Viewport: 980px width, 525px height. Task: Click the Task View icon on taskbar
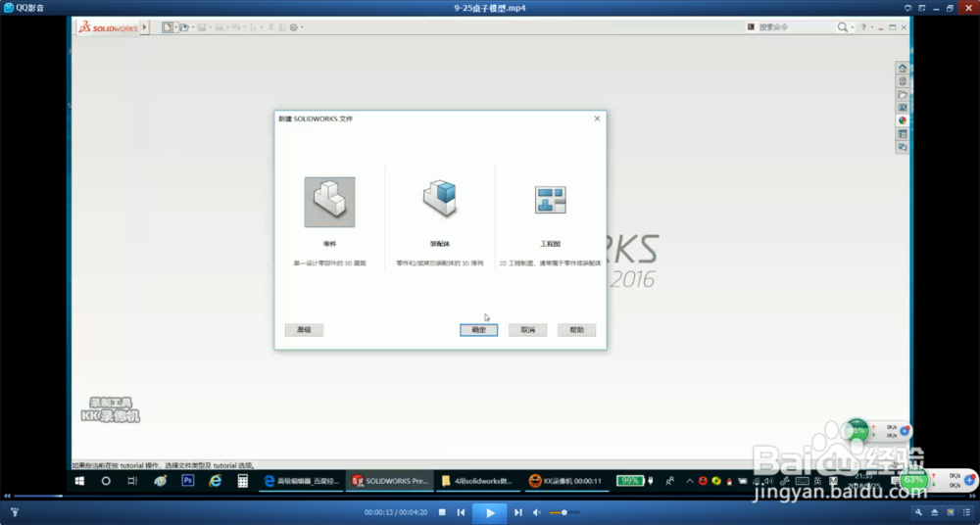click(132, 481)
